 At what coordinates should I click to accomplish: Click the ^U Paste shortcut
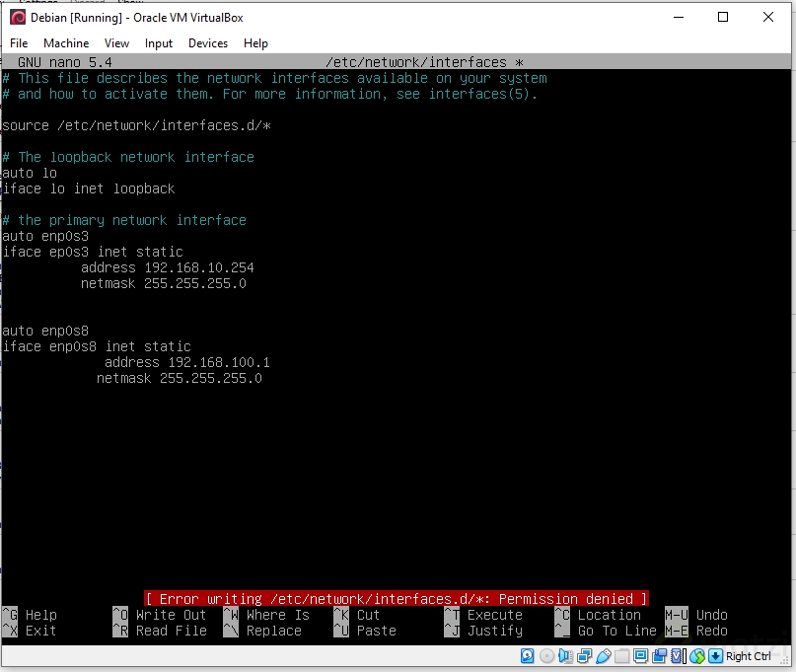coord(365,631)
